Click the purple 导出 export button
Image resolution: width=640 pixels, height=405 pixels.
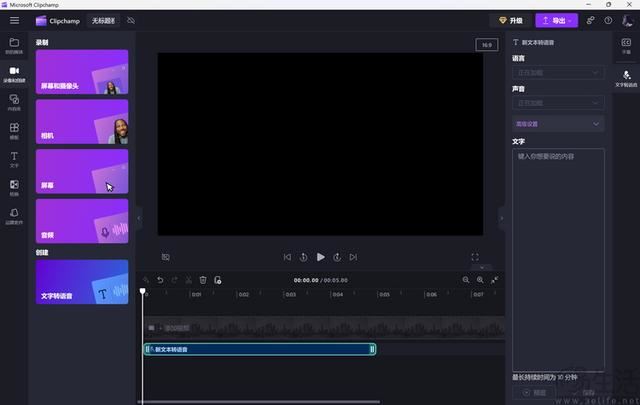click(557, 20)
